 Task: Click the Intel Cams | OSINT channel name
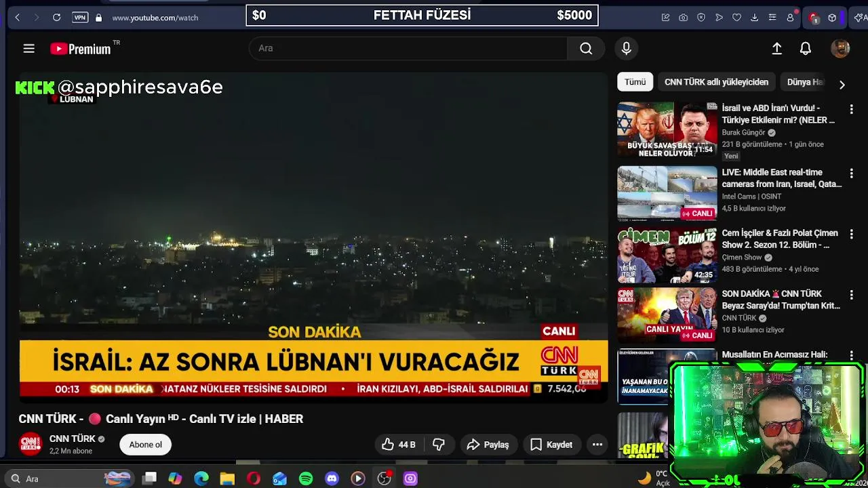click(x=751, y=197)
